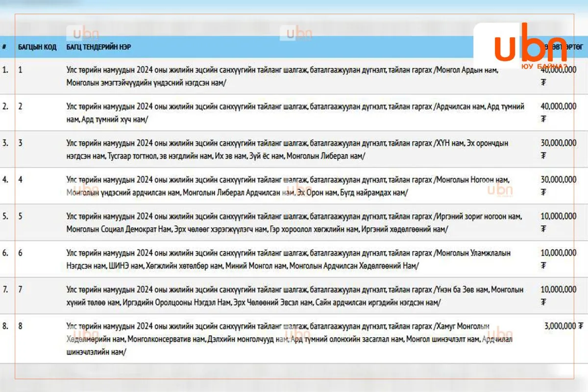588x392 pixels.
Task: Click package code 6 in БАГЦЫН КОД column
Action: tap(20, 253)
